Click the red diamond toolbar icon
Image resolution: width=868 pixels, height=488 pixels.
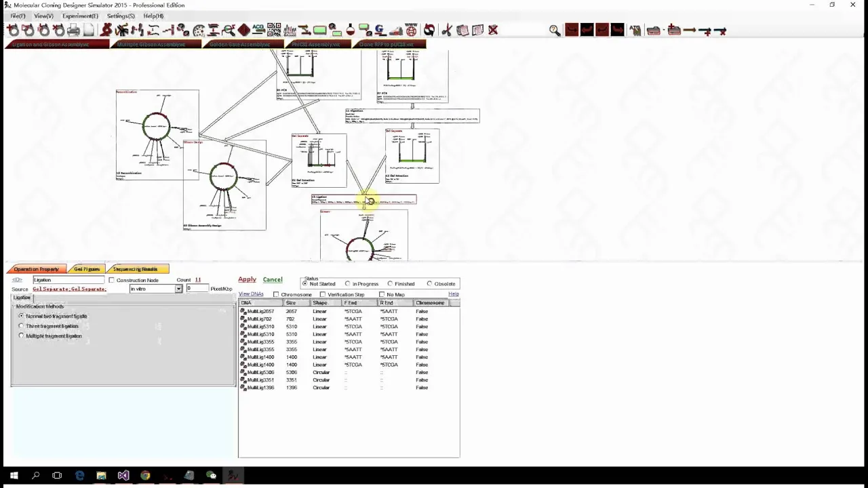pyautogui.click(x=244, y=30)
